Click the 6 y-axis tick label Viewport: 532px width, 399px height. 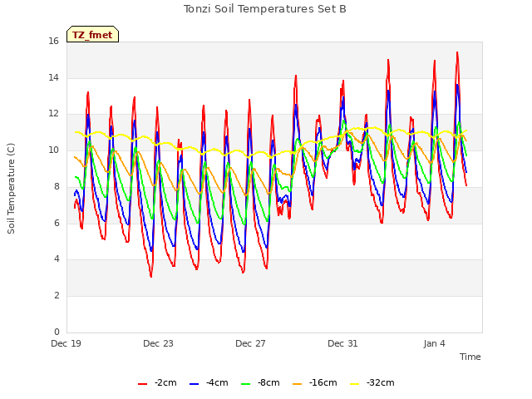57,223
